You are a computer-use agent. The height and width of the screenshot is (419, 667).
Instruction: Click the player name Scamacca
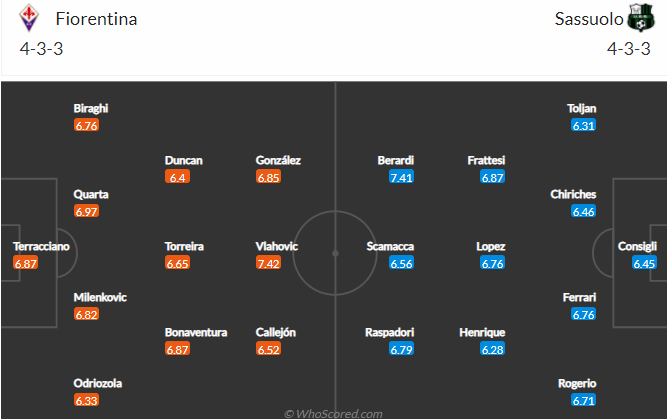pyautogui.click(x=390, y=246)
